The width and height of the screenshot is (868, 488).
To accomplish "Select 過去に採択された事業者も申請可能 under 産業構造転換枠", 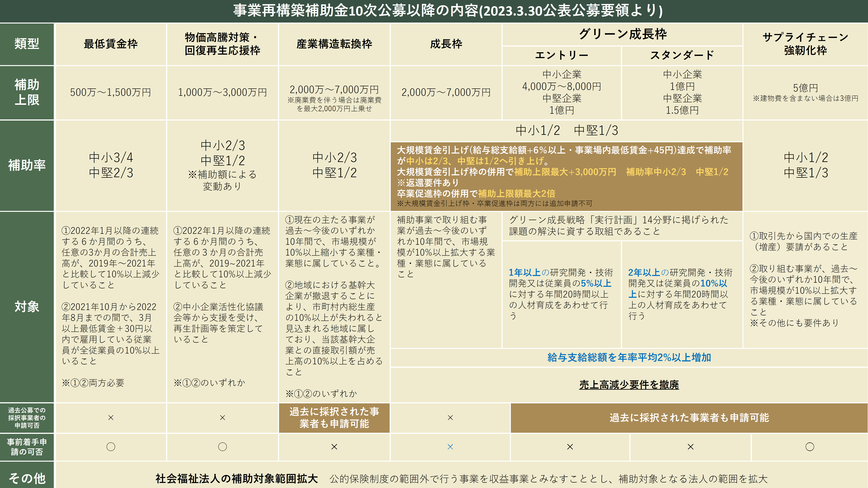I will coord(334,418).
